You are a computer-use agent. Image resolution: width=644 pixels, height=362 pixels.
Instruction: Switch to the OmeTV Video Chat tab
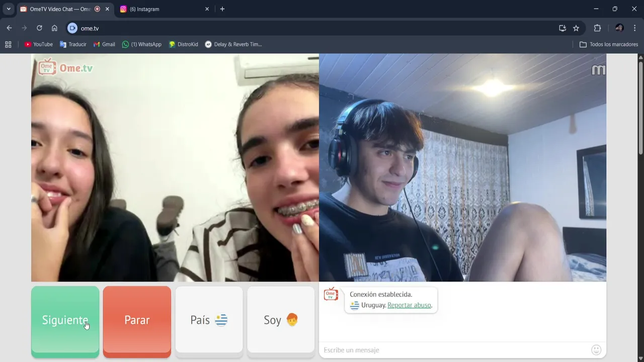60,9
